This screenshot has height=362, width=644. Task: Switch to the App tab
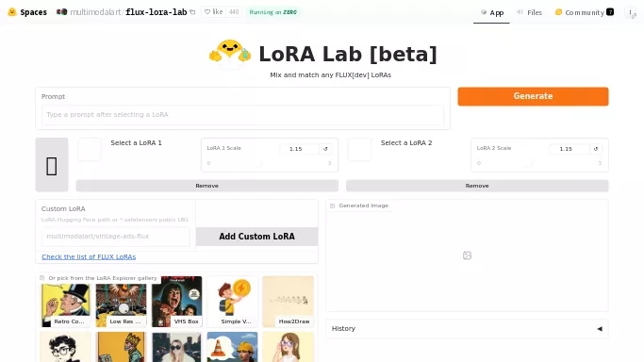[x=491, y=12]
